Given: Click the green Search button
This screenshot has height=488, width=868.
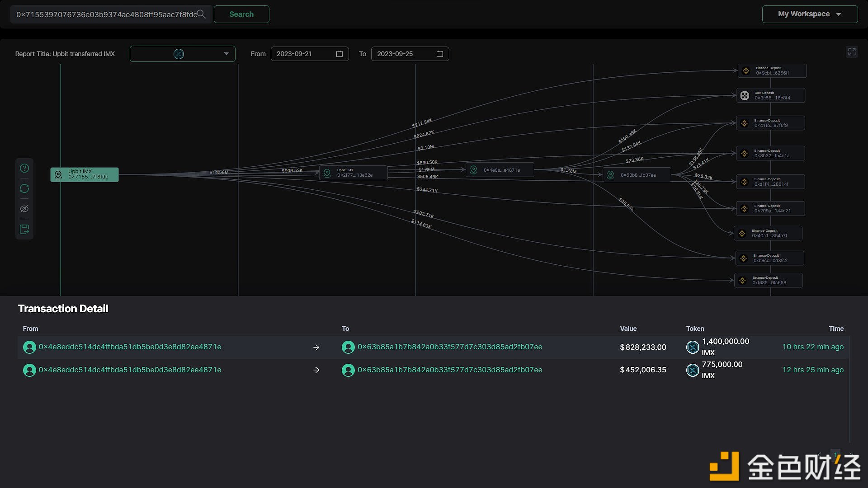Looking at the screenshot, I should (241, 14).
